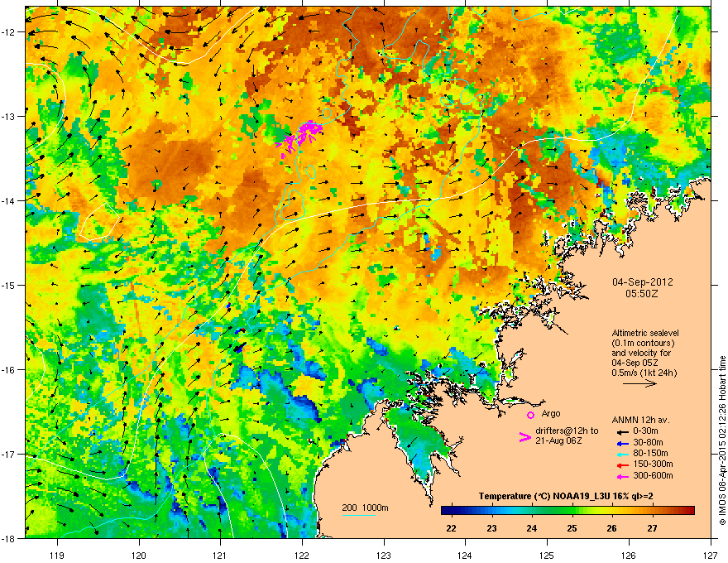Click the longitude axis label '120'

pos(139,556)
